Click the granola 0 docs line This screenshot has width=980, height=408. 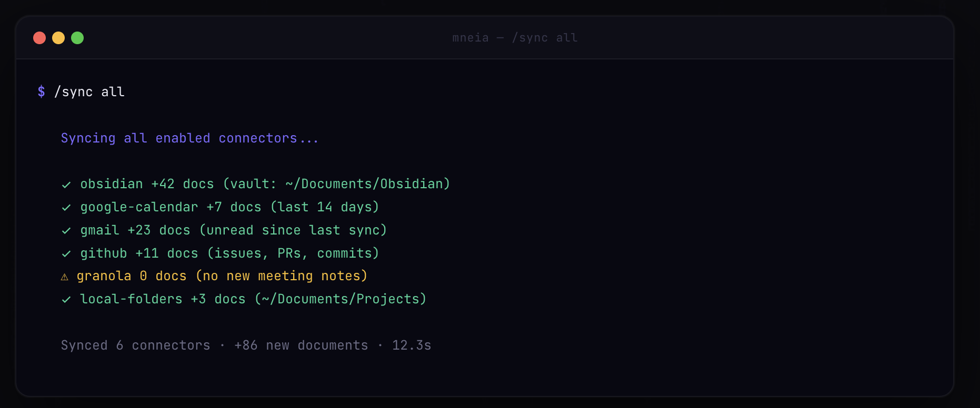click(222, 276)
